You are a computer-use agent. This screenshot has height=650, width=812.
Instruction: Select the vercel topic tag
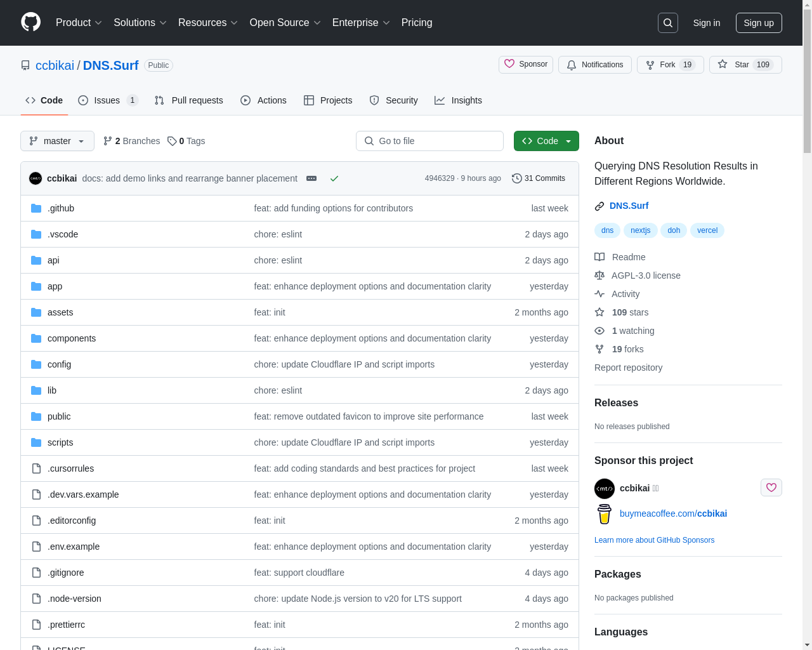(707, 230)
